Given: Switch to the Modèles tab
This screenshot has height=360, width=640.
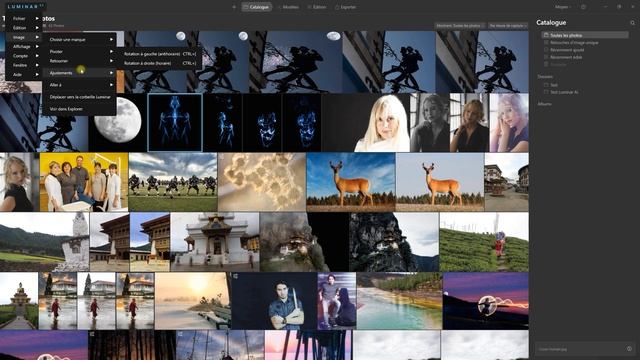Looking at the screenshot, I should (x=288, y=7).
